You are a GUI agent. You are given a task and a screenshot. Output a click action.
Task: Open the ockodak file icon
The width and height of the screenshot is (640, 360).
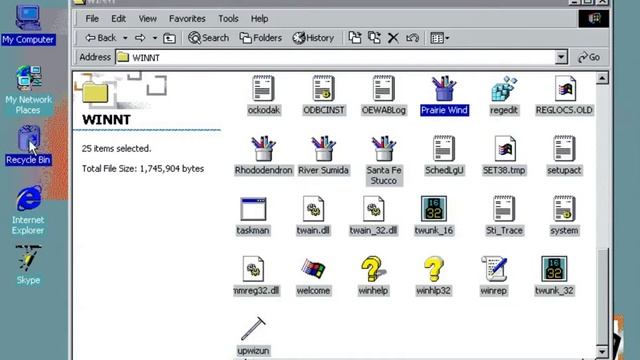[x=263, y=89]
